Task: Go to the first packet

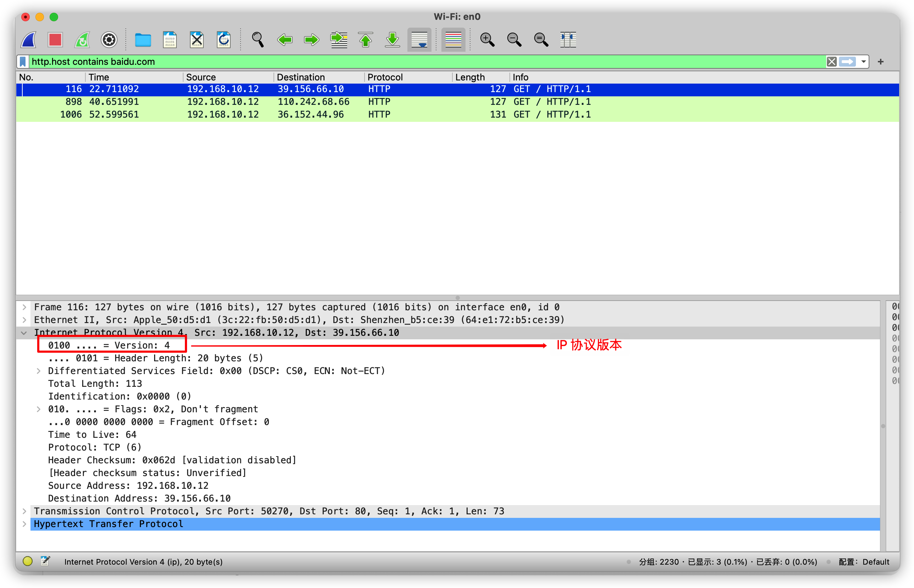Action: (365, 40)
